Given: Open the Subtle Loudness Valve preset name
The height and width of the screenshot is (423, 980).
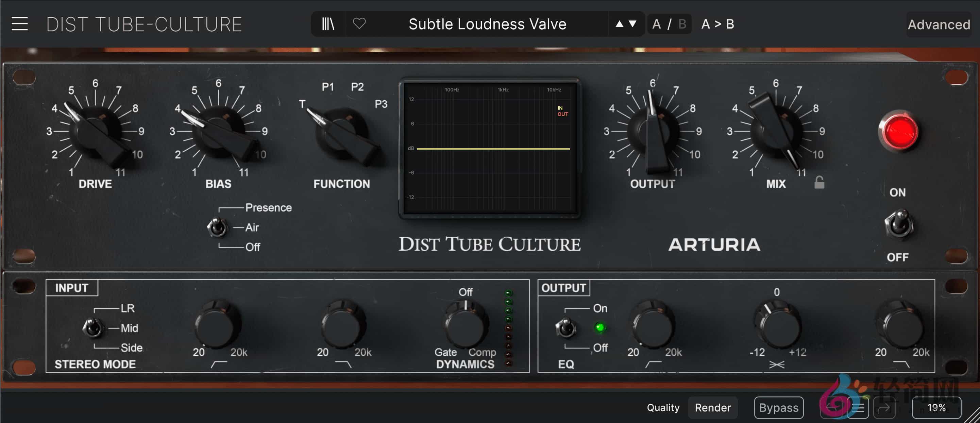Looking at the screenshot, I should coord(487,24).
